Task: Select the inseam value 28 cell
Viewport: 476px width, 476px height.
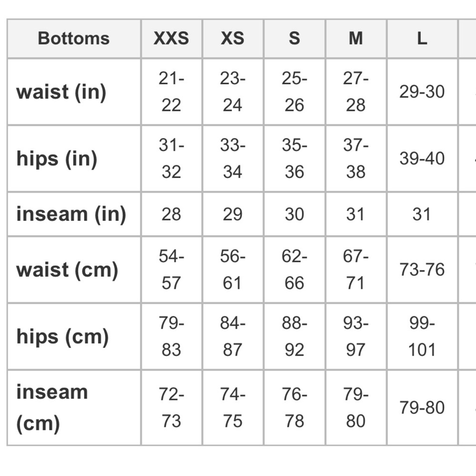Action: [171, 214]
